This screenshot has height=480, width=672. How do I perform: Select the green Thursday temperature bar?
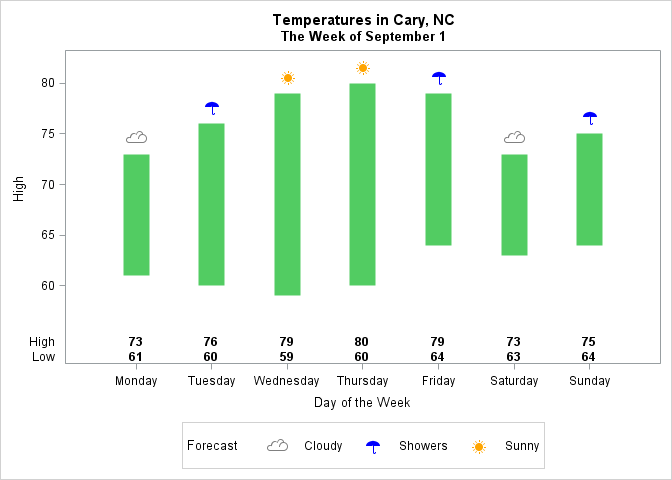click(363, 184)
